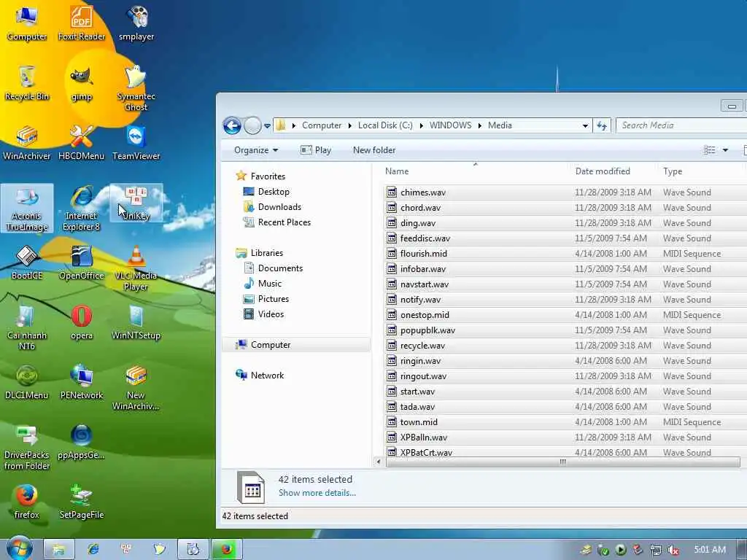
Task: Click the WinArchiver desktop icon
Action: (x=27, y=142)
